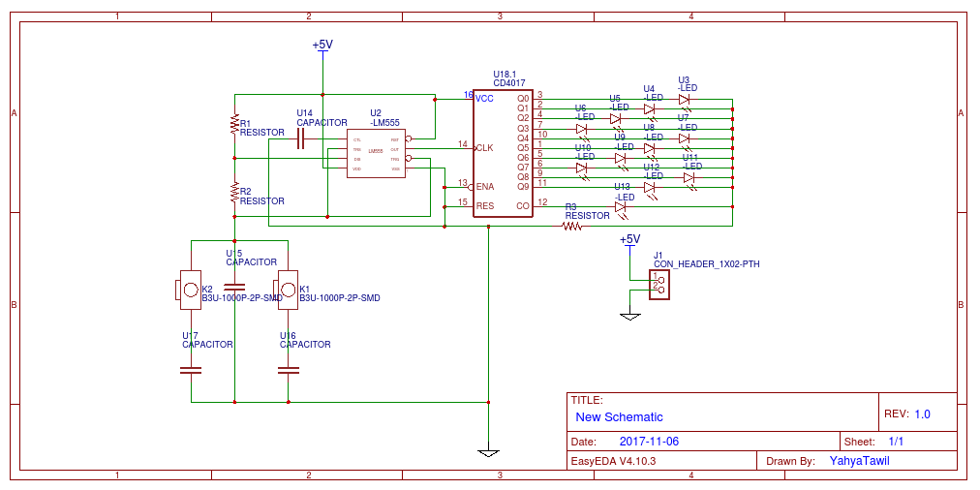Select the U6 LED symbol
The width and height of the screenshot is (980, 490).
[x=581, y=130]
